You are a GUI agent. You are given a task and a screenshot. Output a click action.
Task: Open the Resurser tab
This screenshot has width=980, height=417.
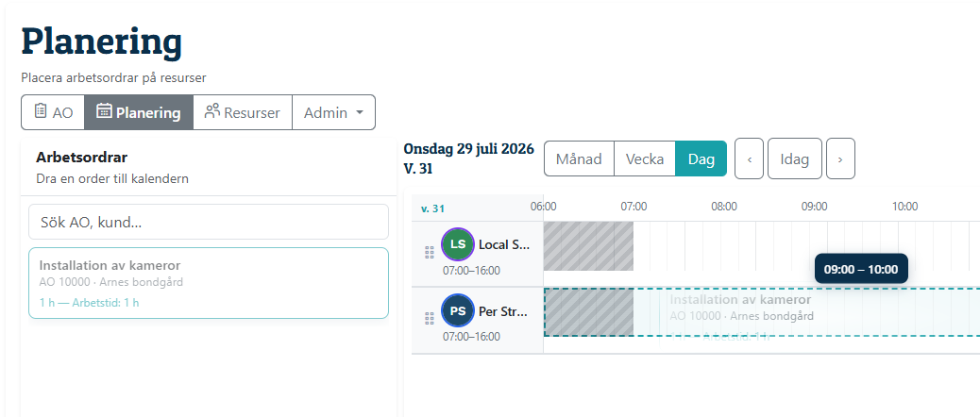(243, 112)
